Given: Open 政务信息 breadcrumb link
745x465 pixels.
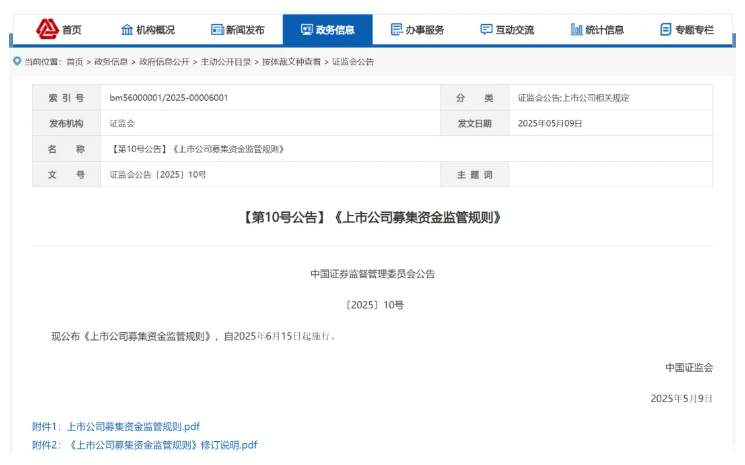Looking at the screenshot, I should [111, 62].
